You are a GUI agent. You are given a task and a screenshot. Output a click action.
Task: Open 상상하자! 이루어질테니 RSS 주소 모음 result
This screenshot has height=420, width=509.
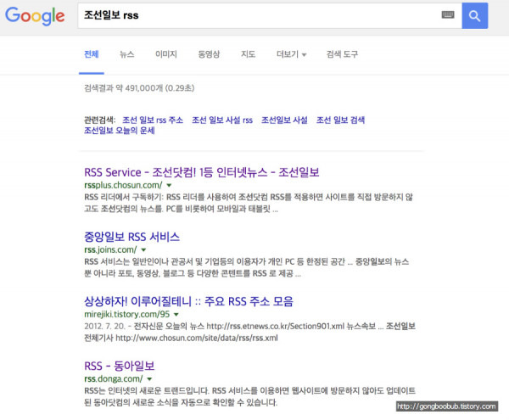pyautogui.click(x=188, y=301)
